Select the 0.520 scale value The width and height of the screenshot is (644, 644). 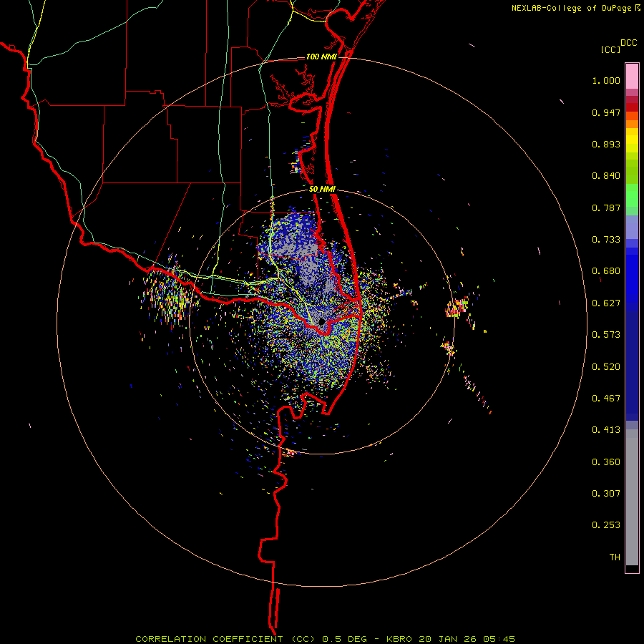point(606,367)
